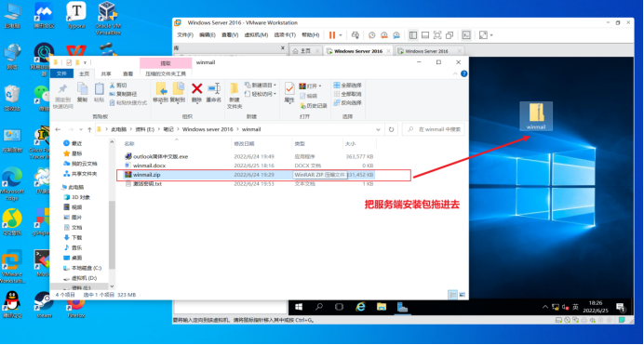Click the Explorer up arrow button
The image size is (644, 345).
click(x=89, y=129)
